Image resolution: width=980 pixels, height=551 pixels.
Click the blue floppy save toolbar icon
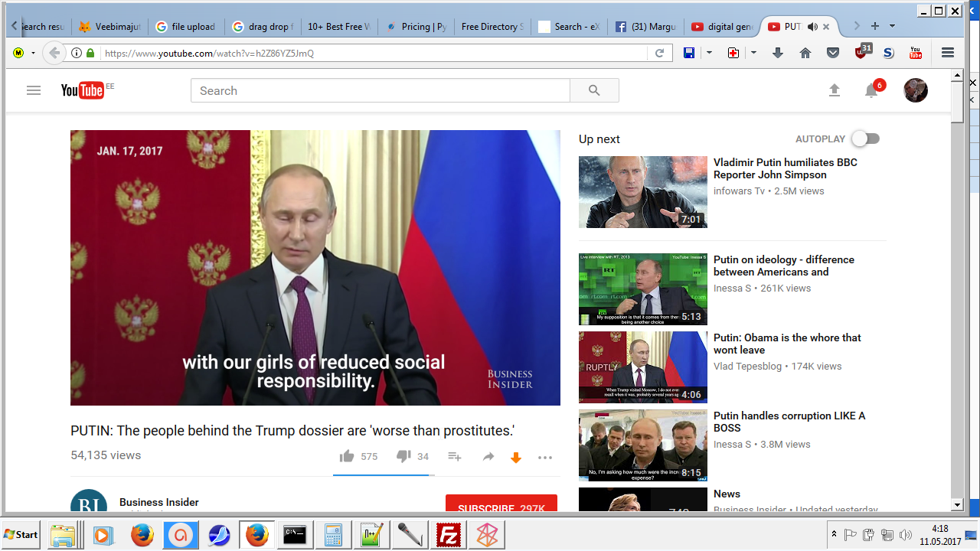point(689,53)
